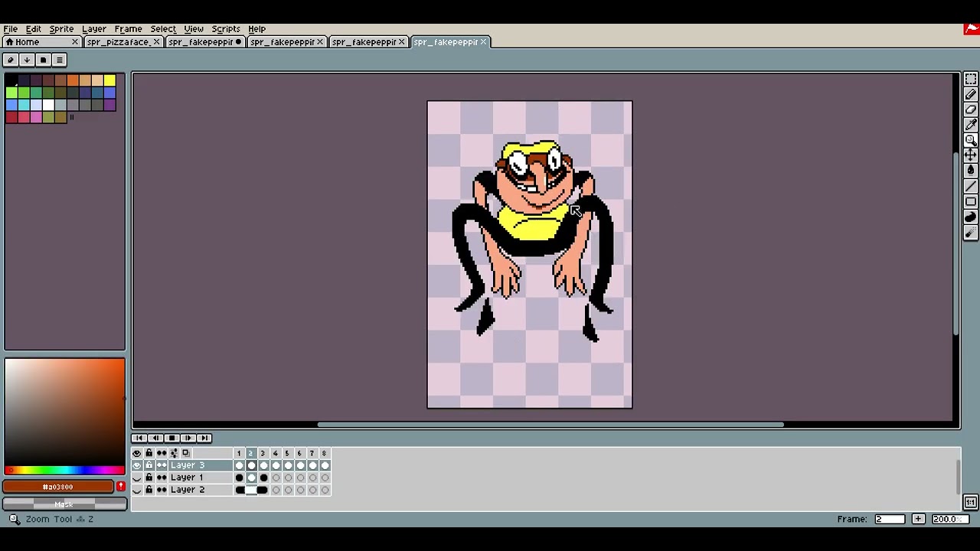The width and height of the screenshot is (980, 551).
Task: Click the timeline header onion skin icon
Action: pos(174,453)
